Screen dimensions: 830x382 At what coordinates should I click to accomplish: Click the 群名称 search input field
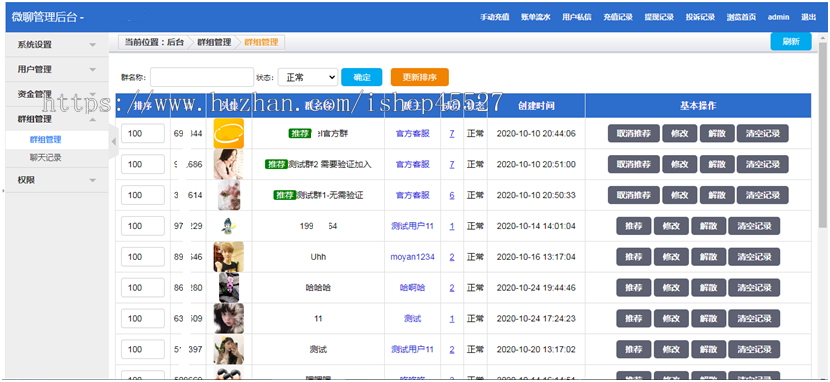[202, 77]
